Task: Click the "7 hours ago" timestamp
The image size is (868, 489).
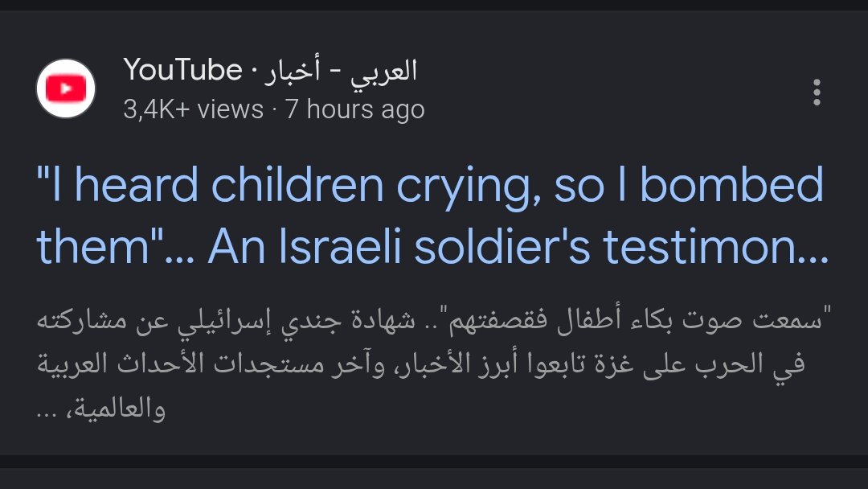Action: [355, 109]
